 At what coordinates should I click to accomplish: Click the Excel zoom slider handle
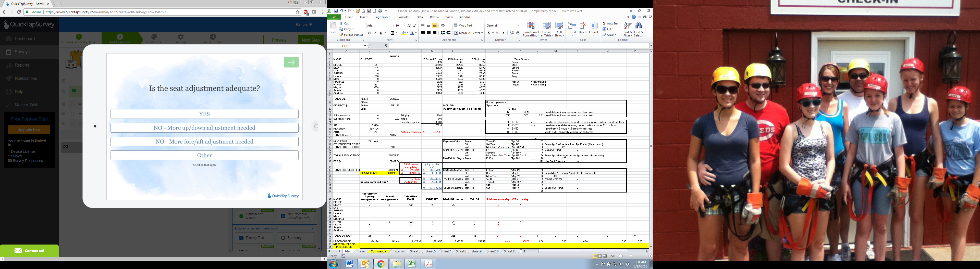tap(631, 256)
